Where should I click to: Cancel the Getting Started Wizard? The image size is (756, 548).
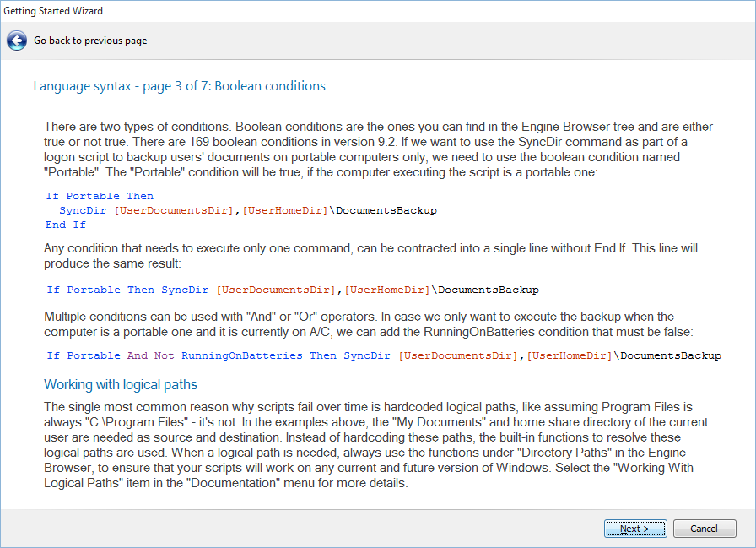point(705,529)
